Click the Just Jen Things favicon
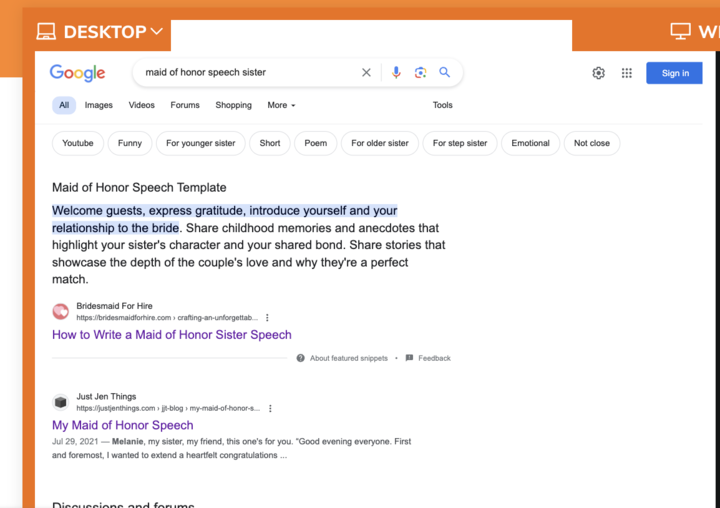The image size is (720, 508). tap(60, 402)
